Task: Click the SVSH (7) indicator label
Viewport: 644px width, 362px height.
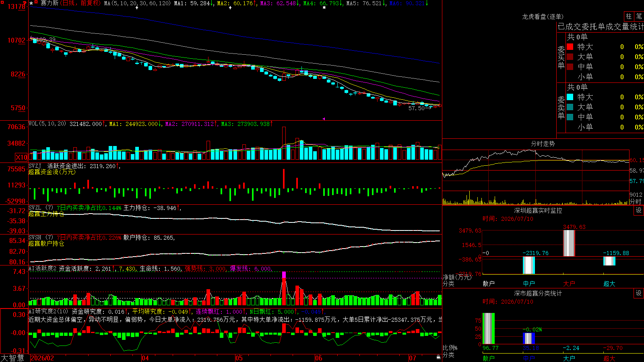Action: (41, 238)
